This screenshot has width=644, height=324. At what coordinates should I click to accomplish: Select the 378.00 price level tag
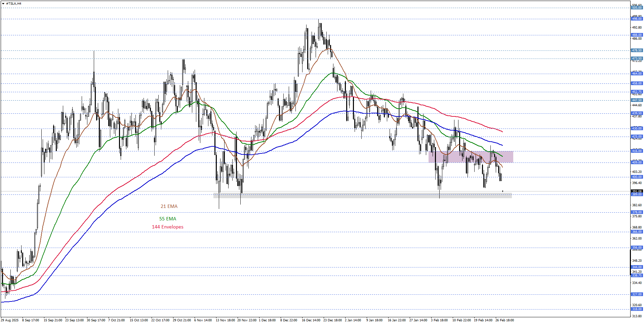[637, 212]
